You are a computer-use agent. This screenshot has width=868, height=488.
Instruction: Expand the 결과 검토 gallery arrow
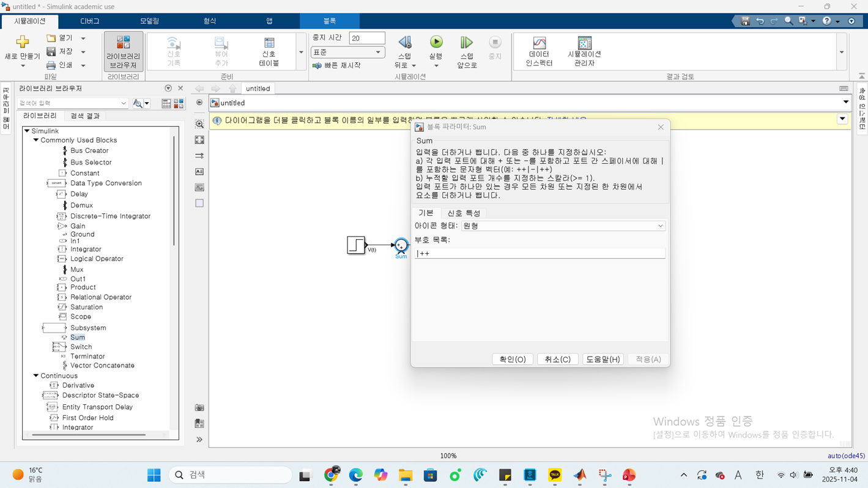[x=842, y=52]
